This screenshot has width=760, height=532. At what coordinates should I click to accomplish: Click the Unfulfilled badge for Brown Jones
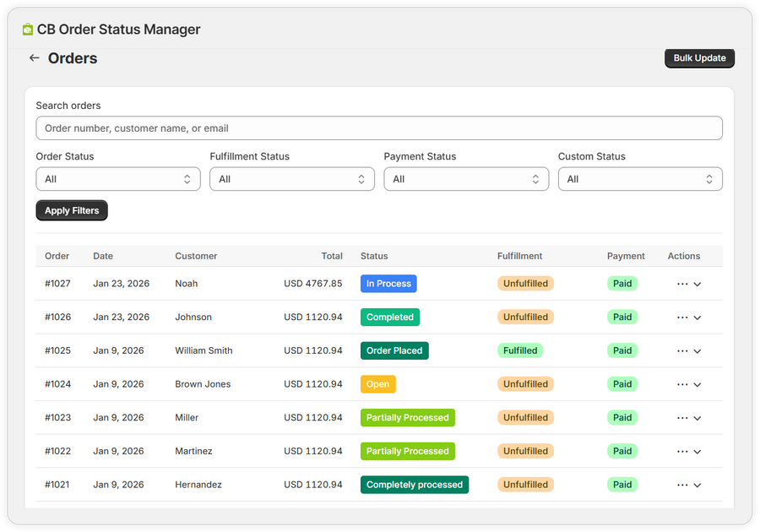(525, 383)
